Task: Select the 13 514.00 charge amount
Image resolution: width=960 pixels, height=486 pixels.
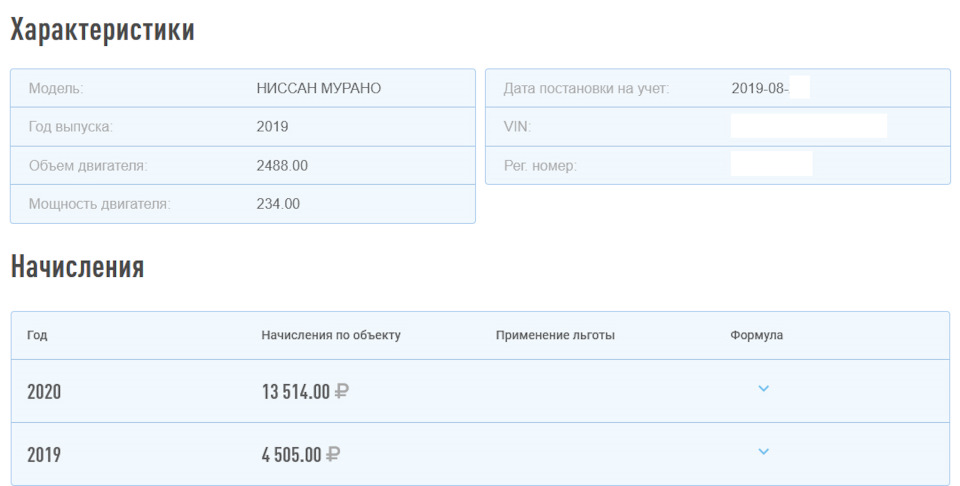Action: tap(306, 391)
